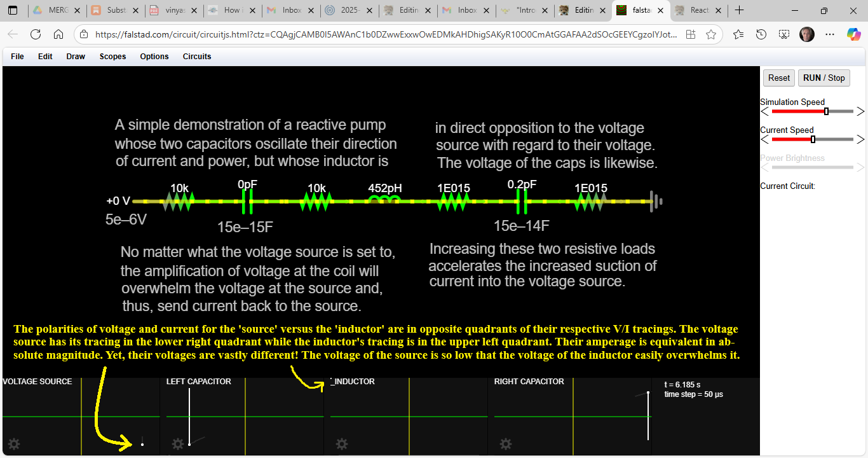Switch to the Subst tab
Viewport: 868px width, 458px height.
point(114,10)
